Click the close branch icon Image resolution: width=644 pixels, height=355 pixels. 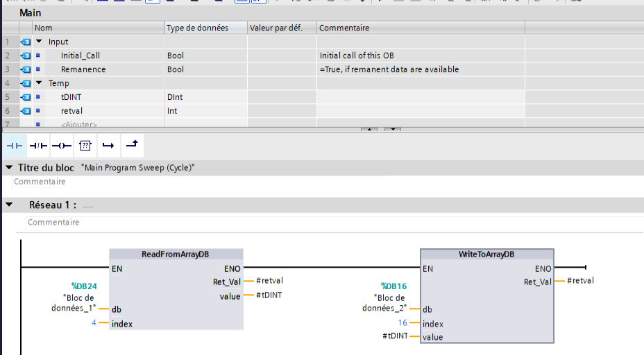[131, 145]
